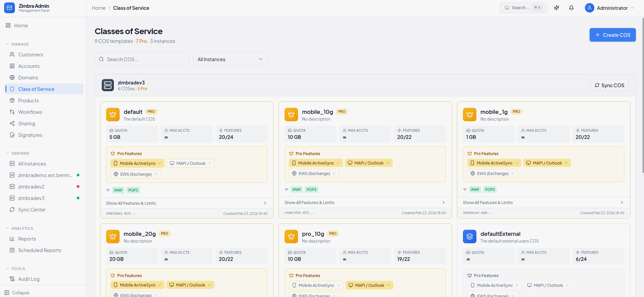The image size is (644, 297).
Task: Click the defaultExternal layers icon
Action: (470, 237)
